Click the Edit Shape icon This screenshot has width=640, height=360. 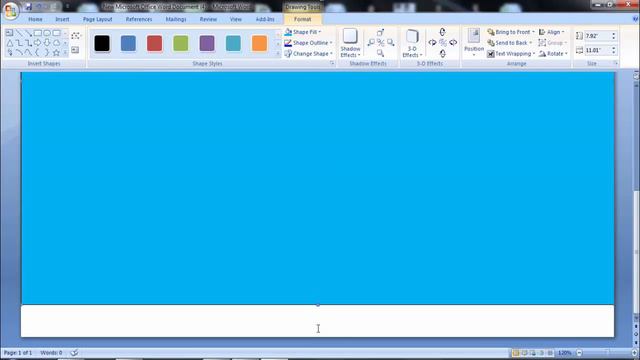pyautogui.click(x=76, y=36)
